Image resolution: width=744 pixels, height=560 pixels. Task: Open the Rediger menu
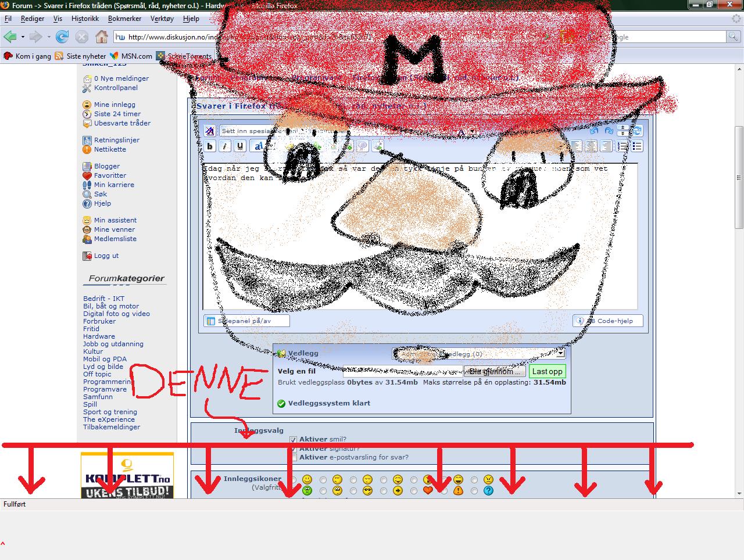coord(33,19)
